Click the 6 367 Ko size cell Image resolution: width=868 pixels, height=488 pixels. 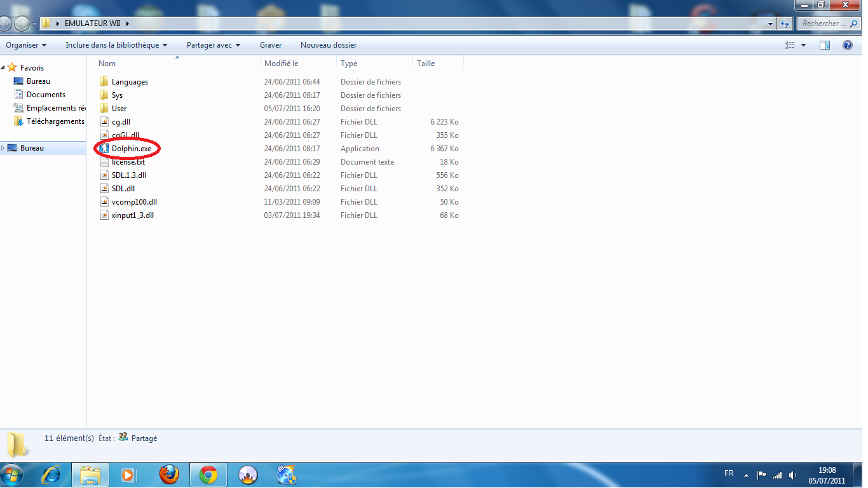click(x=444, y=149)
